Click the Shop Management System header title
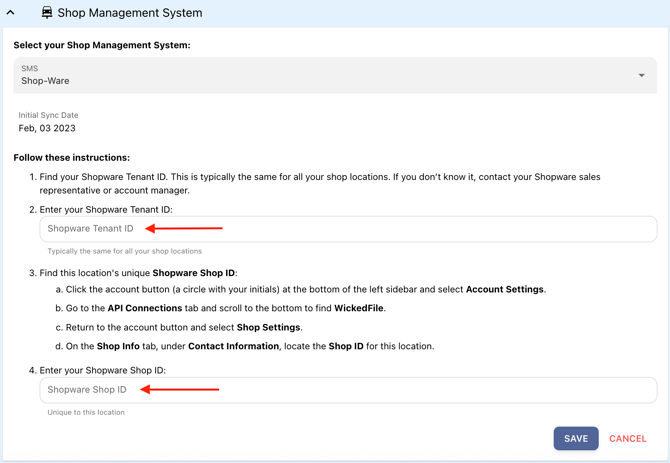Viewport: 670px width, 463px height. point(130,13)
